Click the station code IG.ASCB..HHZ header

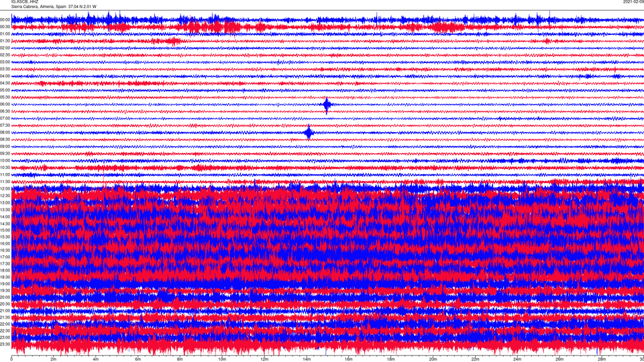(25, 1)
